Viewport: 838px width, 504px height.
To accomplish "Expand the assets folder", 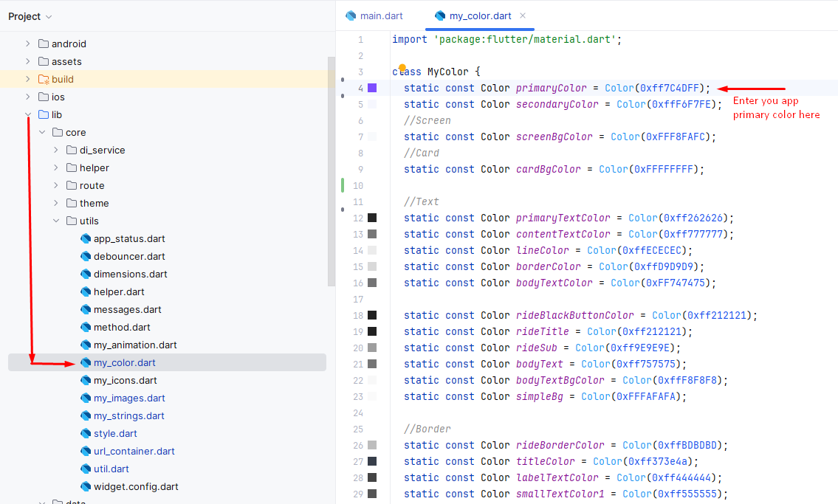I will point(28,61).
